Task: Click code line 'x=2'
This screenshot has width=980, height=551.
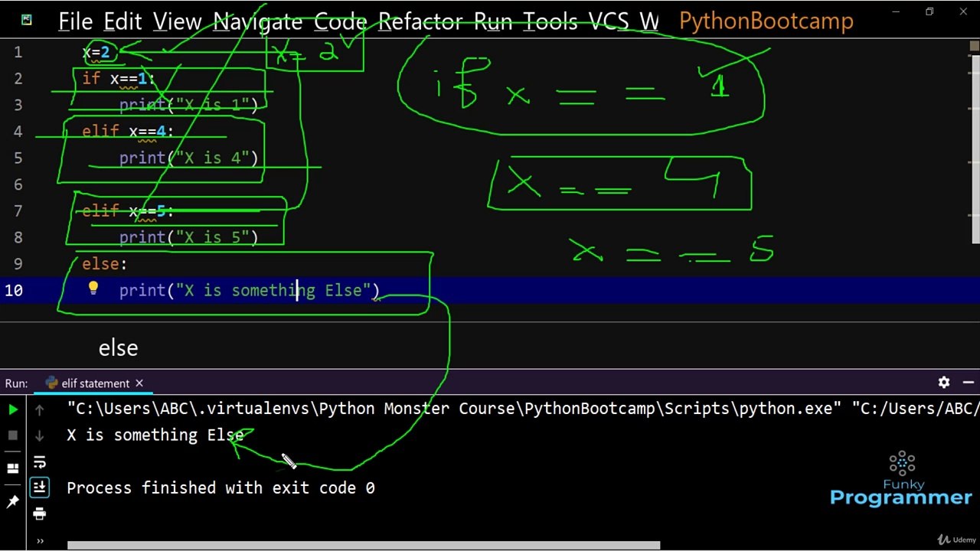Action: [x=96, y=52]
